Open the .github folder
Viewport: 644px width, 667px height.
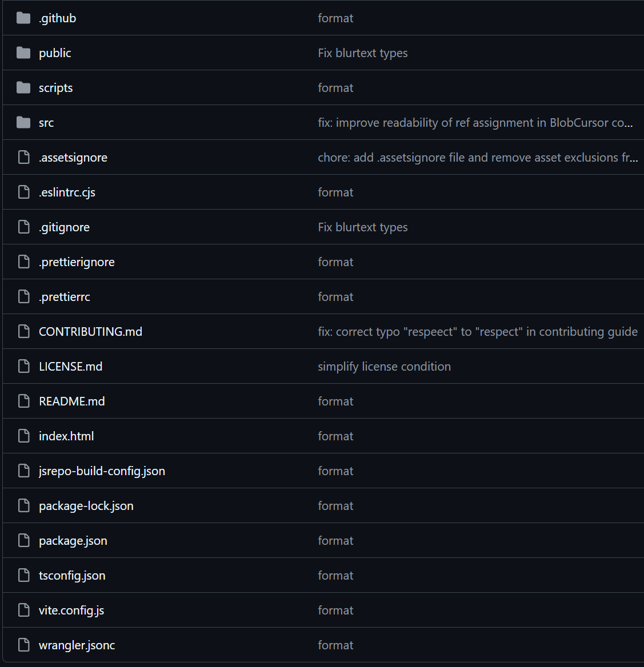click(57, 18)
